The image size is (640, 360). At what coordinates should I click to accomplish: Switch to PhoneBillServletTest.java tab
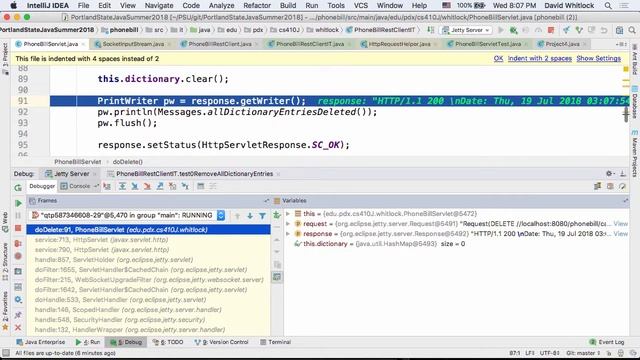[x=488, y=44]
